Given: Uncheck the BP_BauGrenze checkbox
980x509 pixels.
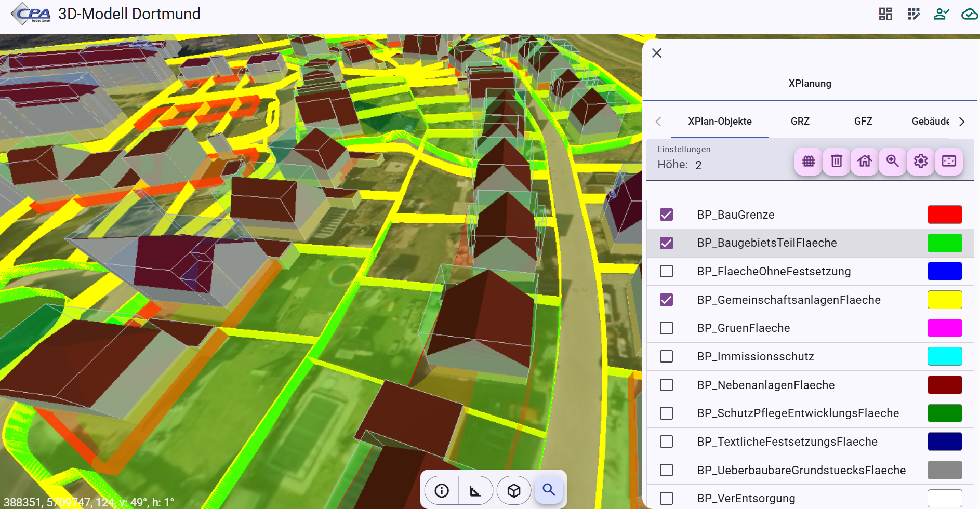Looking at the screenshot, I should pyautogui.click(x=666, y=215).
